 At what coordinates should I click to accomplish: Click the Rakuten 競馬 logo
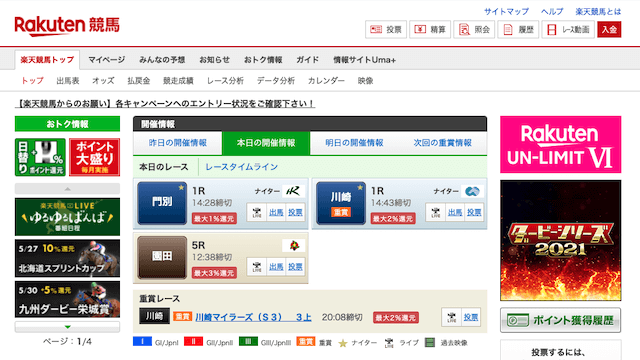[x=67, y=26]
